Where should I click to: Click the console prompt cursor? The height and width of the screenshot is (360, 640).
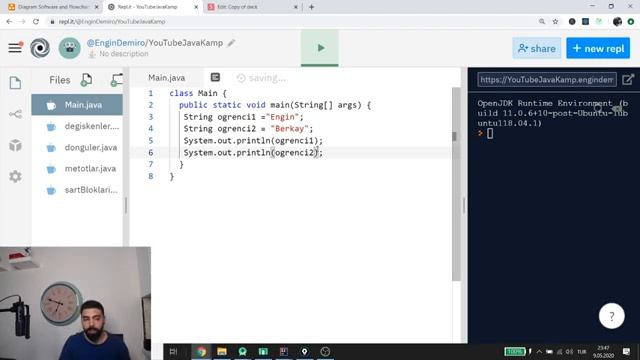click(490, 133)
